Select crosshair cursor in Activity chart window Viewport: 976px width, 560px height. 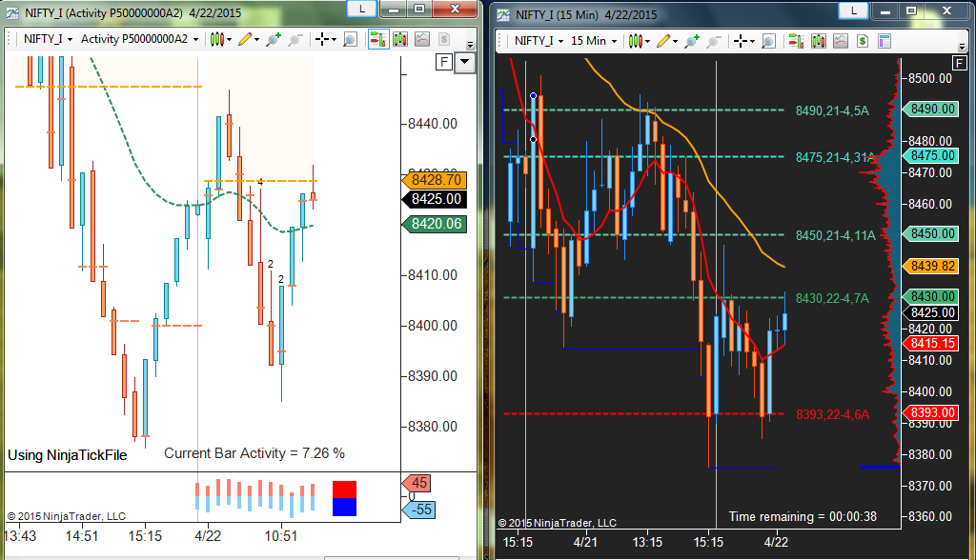(322, 39)
